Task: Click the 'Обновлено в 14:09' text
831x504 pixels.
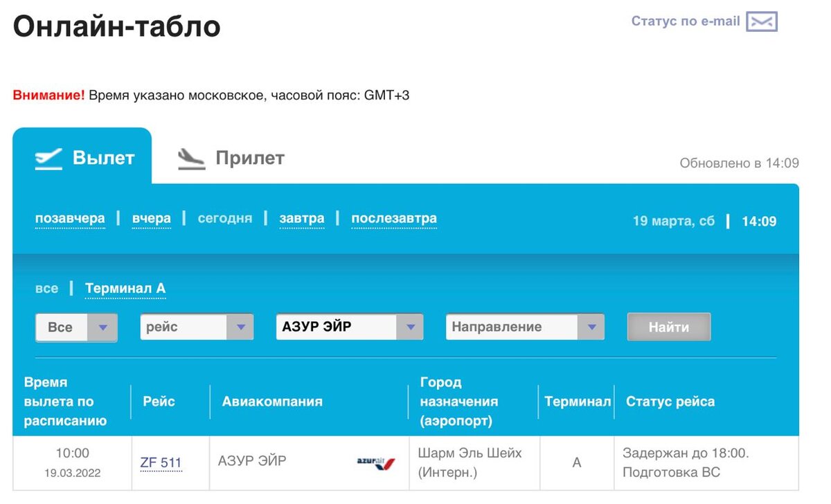Action: click(739, 163)
